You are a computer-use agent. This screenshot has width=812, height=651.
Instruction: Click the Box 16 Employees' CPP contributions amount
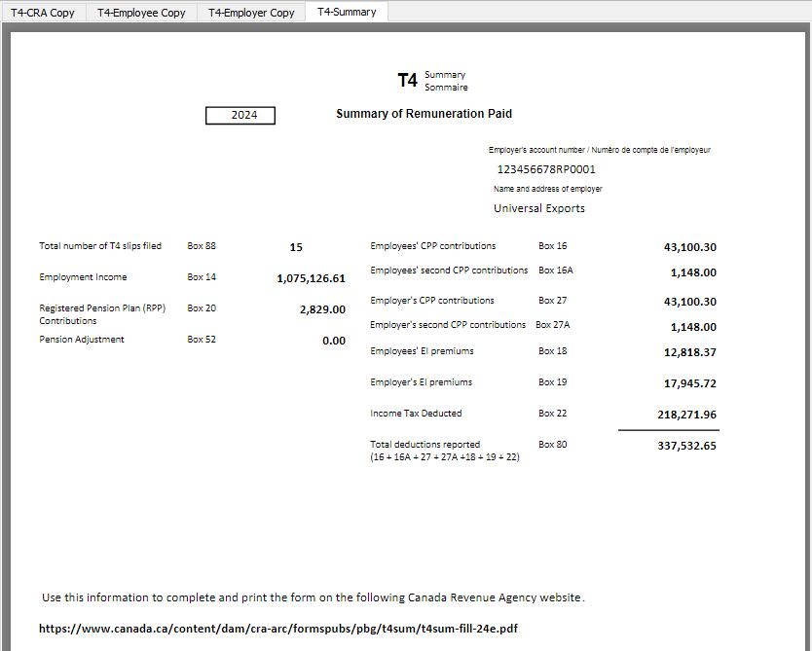tap(691, 247)
